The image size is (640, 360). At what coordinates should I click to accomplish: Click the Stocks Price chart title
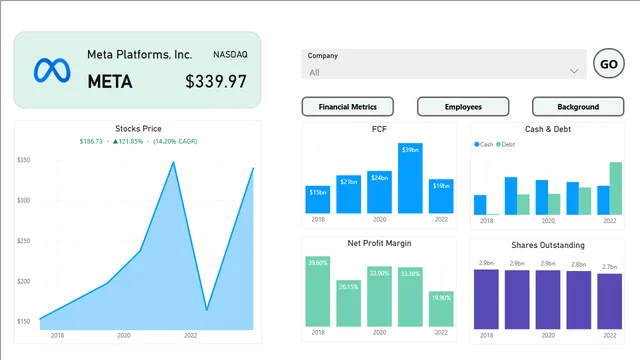coord(138,129)
